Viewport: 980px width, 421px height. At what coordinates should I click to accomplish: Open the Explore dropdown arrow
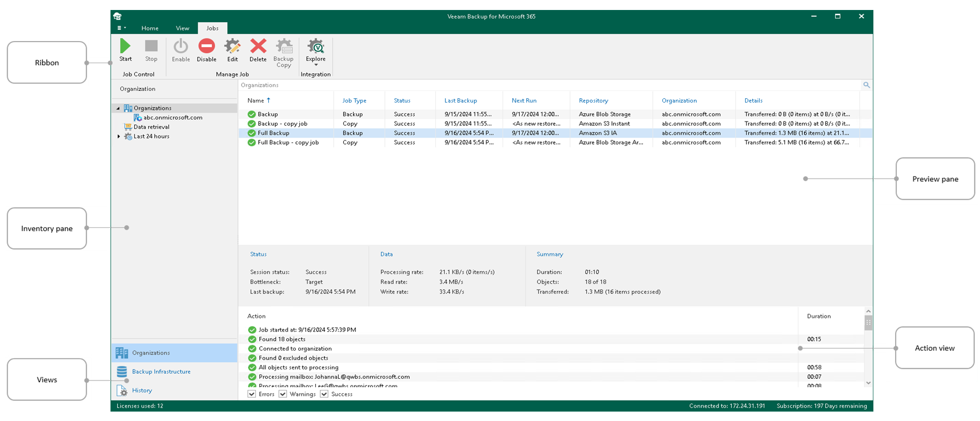pos(316,65)
